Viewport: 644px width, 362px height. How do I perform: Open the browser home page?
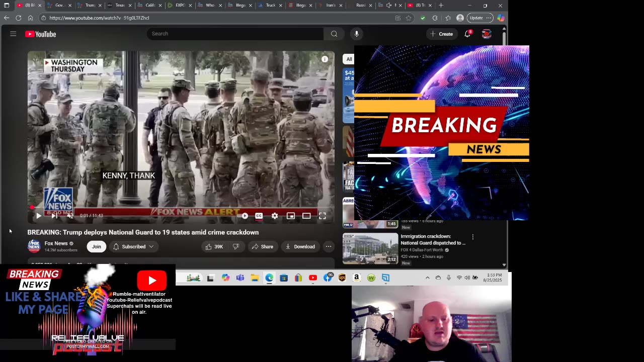click(30, 18)
